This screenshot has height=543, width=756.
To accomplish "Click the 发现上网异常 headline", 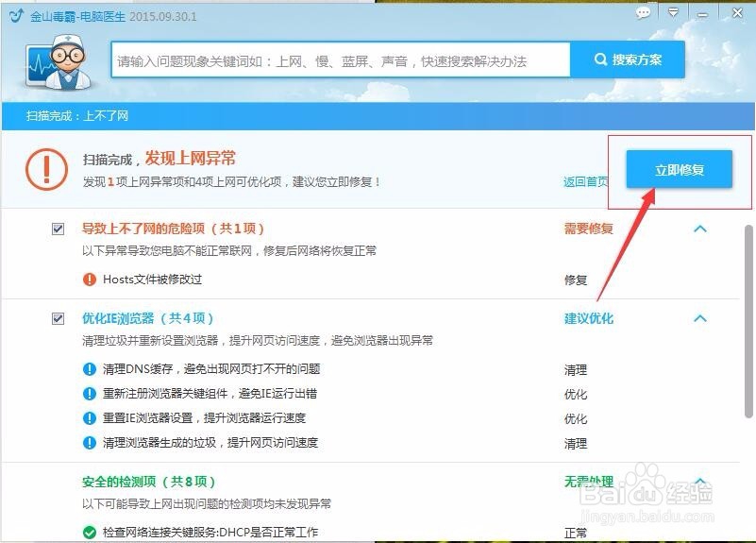I will (x=191, y=158).
